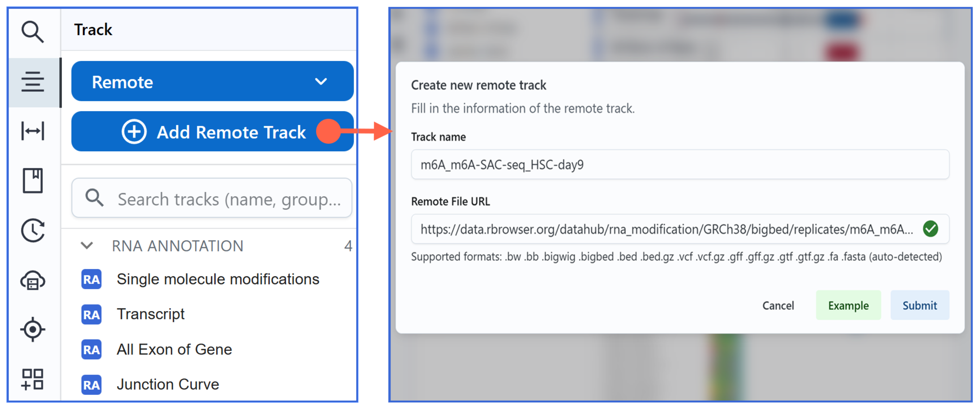Open the bookmark sidebar icon
The image size is (980, 410).
point(32,180)
